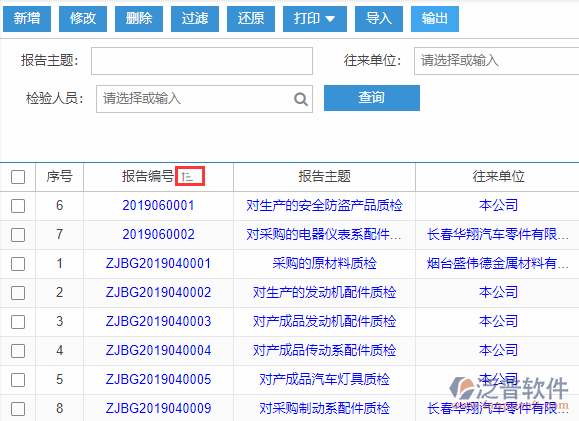Open 对生产的发动机配件质检 report

click(325, 292)
